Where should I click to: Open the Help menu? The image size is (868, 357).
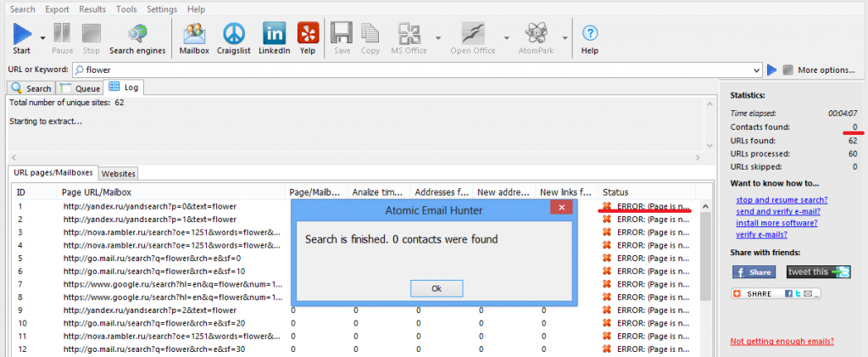click(x=196, y=9)
